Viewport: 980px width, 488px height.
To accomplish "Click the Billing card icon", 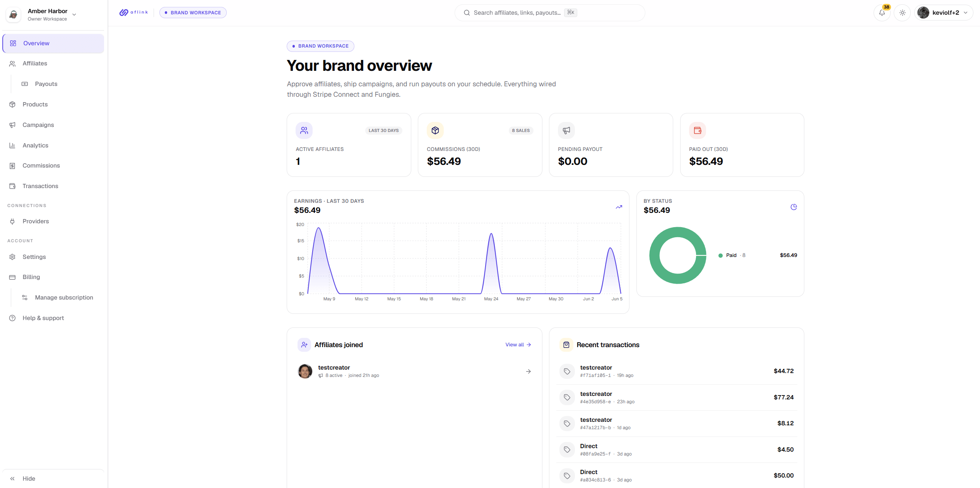I will (12, 277).
